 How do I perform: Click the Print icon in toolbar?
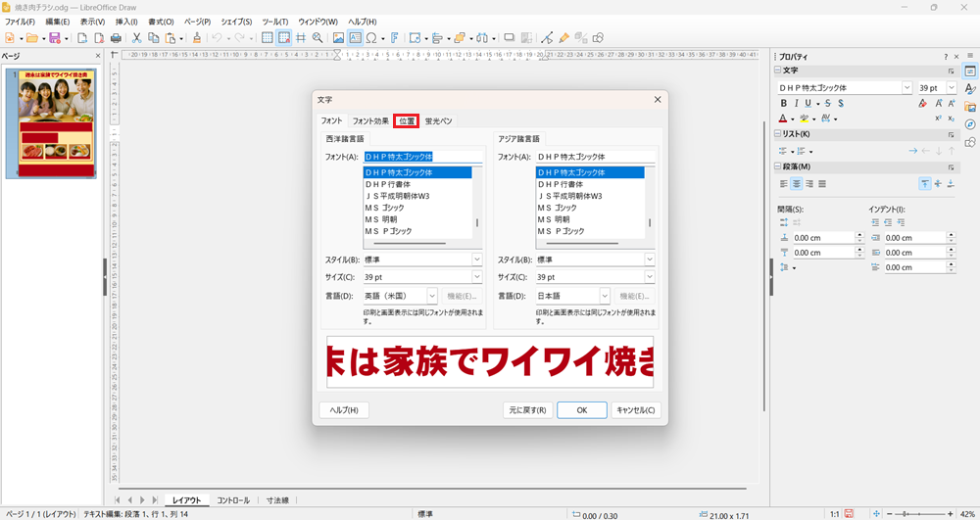(x=116, y=38)
